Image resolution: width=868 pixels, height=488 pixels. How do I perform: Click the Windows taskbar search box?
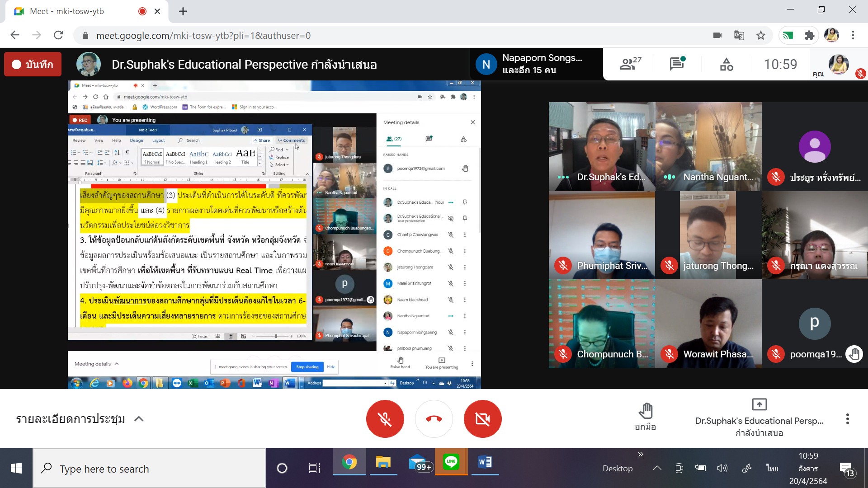(149, 469)
